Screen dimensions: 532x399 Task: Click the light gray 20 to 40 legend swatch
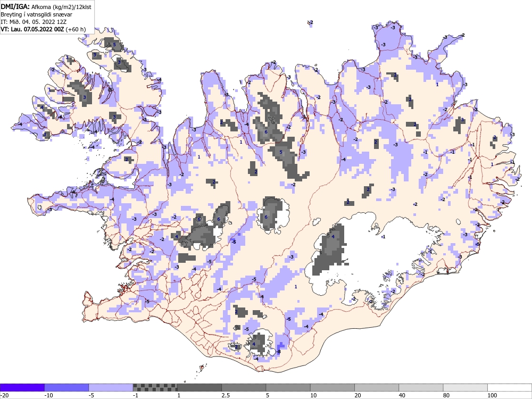(377, 387)
